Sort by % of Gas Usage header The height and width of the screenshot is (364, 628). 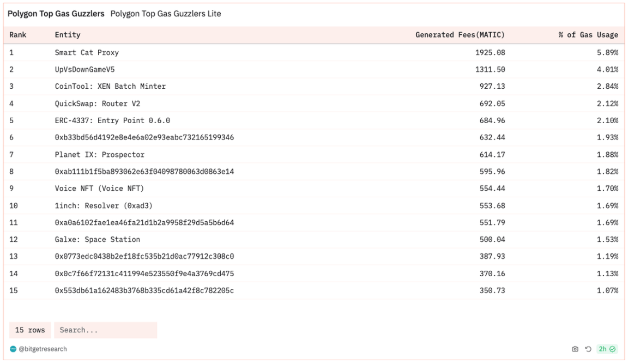[x=588, y=35]
